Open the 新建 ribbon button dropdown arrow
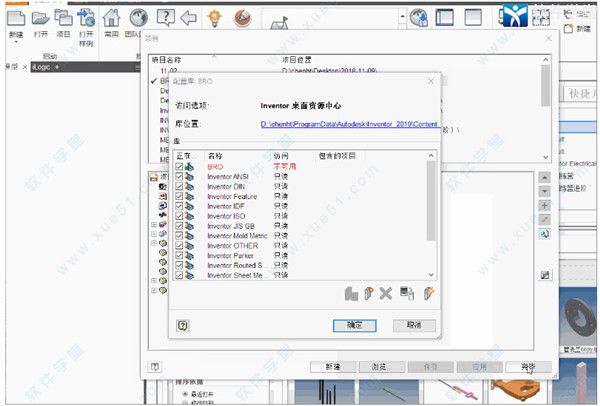Screen dimensions: 600x406 pos(16,42)
